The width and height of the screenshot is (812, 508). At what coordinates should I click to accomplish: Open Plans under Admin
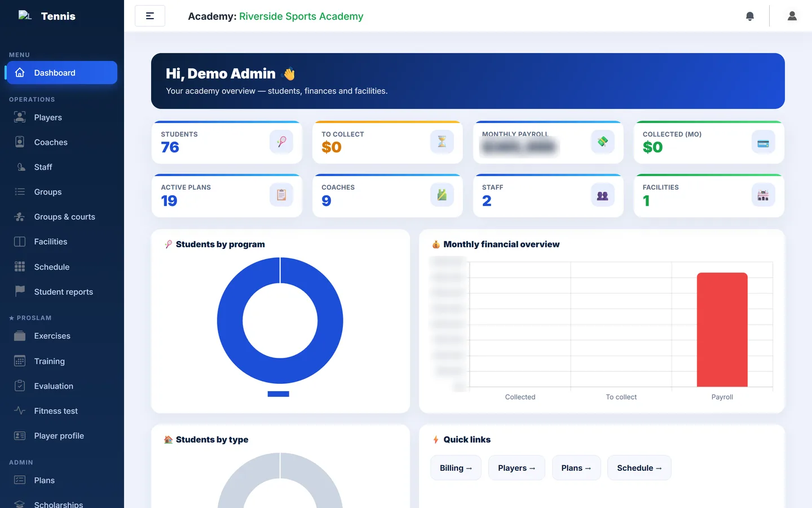click(x=61, y=480)
